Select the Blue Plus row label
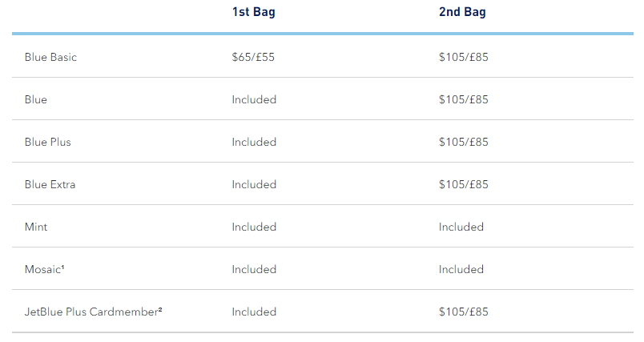 pos(48,143)
